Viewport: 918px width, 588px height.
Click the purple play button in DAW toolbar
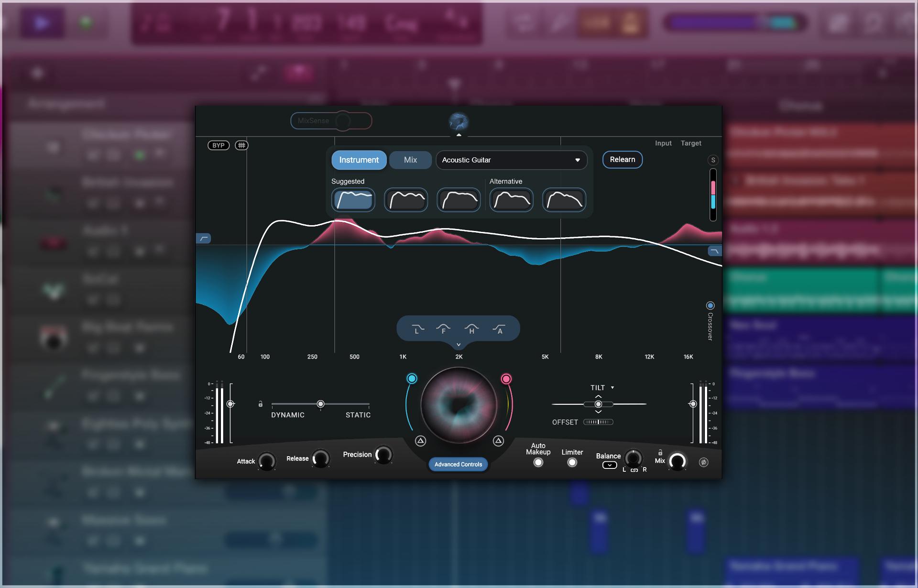click(x=42, y=23)
